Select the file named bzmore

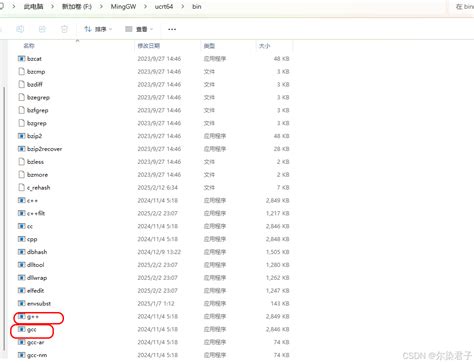point(37,175)
